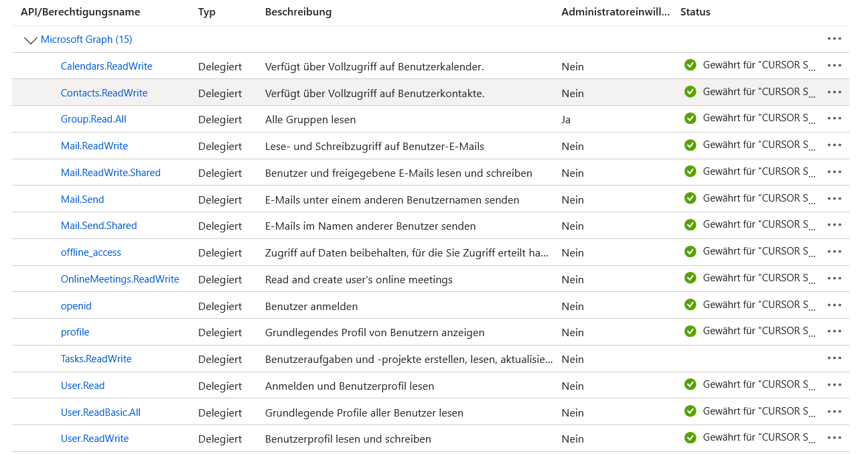Click description 'Read and create user's online meetings'
This screenshot has width=868, height=454.
point(358,279)
